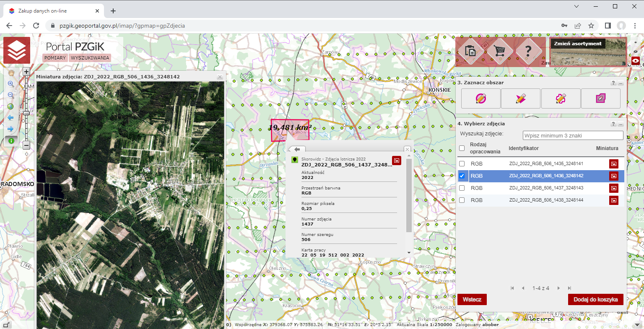Collapse the '3. Zaznacz obszar' panel
The width and height of the screenshot is (644, 329).
coord(621,83)
